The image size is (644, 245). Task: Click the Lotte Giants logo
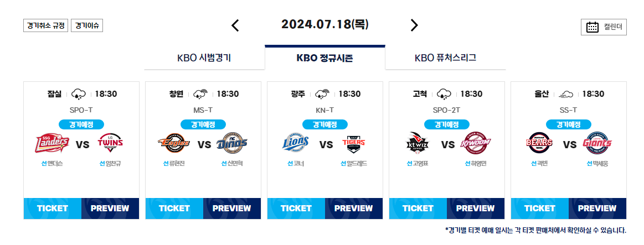tap(597, 143)
